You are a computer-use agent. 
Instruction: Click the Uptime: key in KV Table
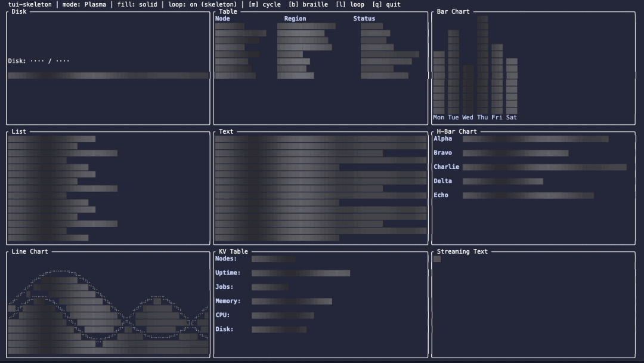coord(228,273)
